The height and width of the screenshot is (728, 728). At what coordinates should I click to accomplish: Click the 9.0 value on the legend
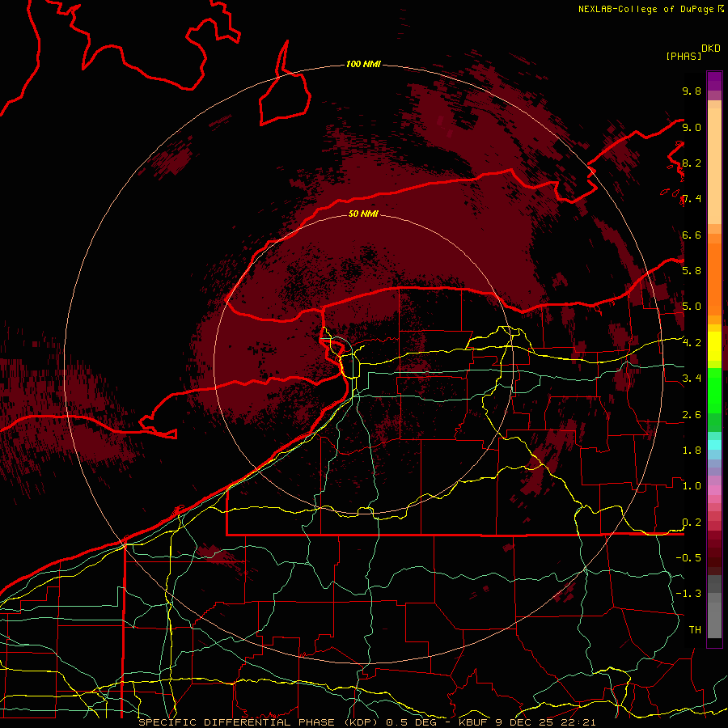(692, 127)
